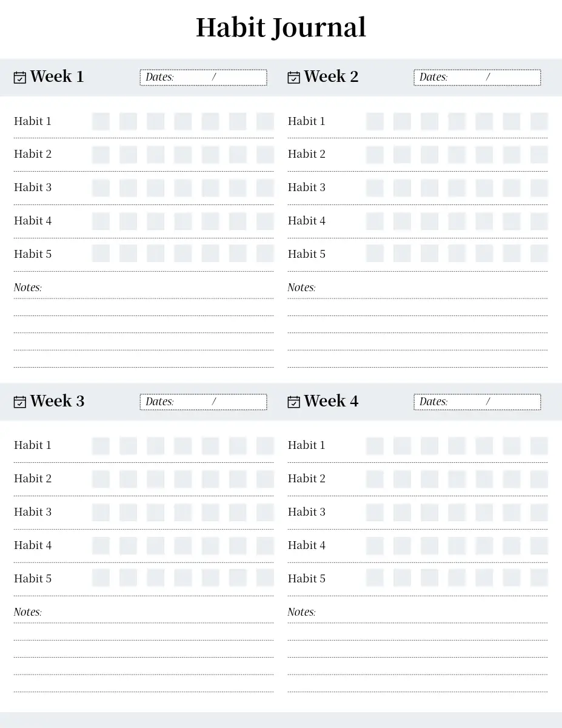Click the calendar icon beside Week 2
562x728 pixels.
(x=294, y=78)
